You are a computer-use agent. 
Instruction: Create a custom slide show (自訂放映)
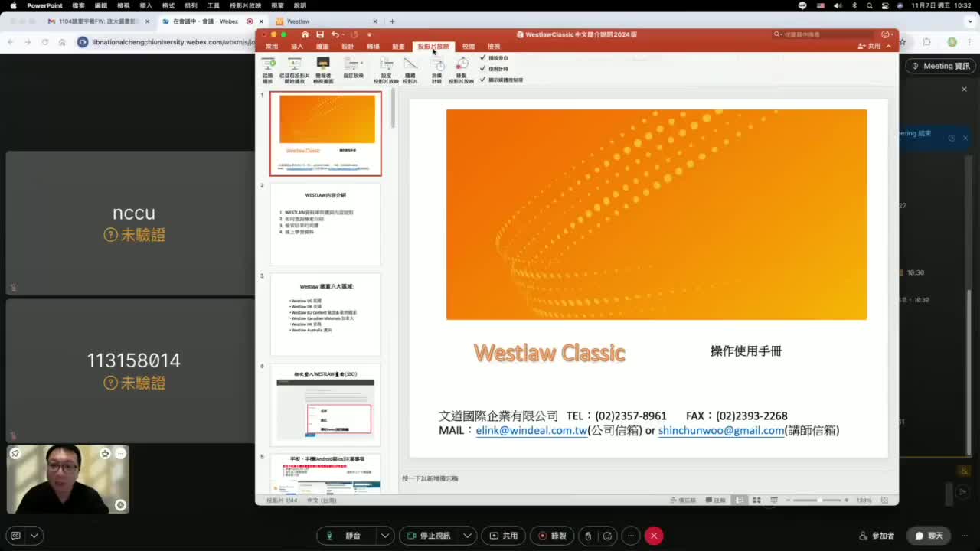pyautogui.click(x=354, y=69)
